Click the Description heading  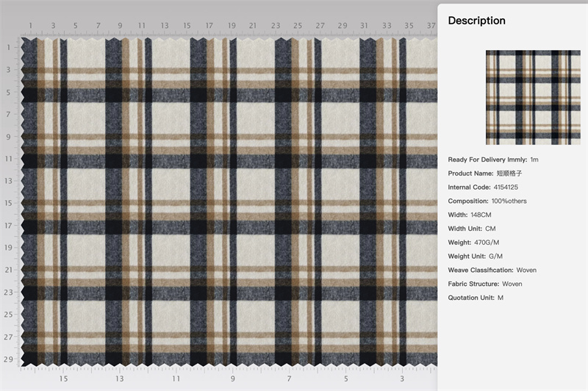[476, 21]
